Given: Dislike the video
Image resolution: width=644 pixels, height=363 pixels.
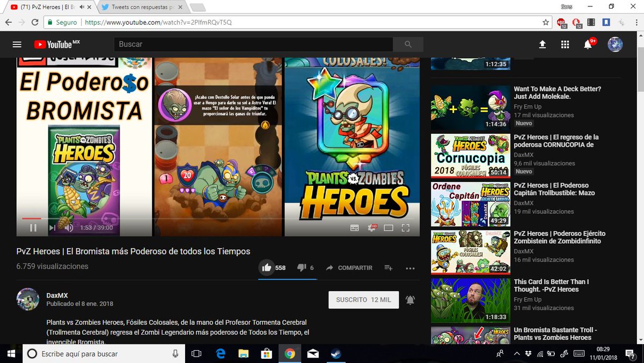Looking at the screenshot, I should coord(302,267).
